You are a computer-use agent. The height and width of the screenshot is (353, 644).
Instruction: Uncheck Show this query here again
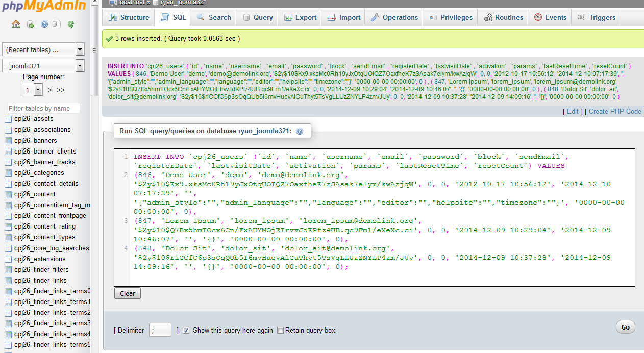click(186, 331)
